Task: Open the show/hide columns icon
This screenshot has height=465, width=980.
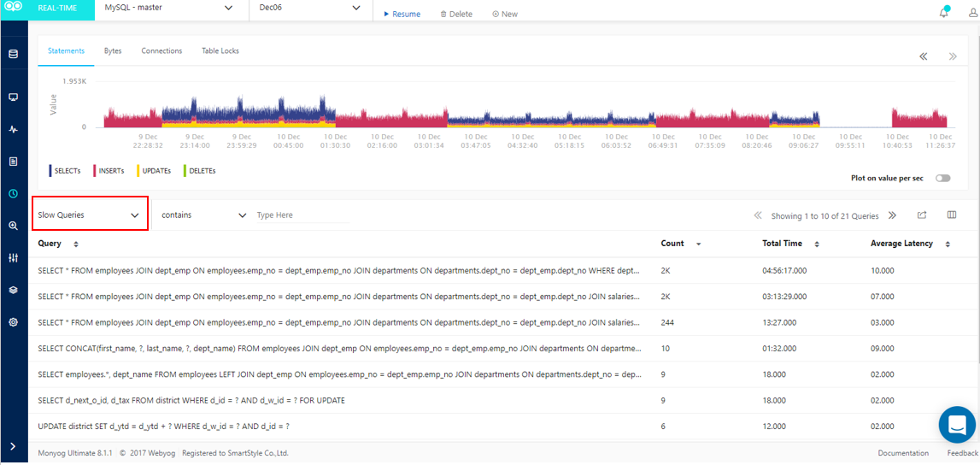Action: (952, 215)
